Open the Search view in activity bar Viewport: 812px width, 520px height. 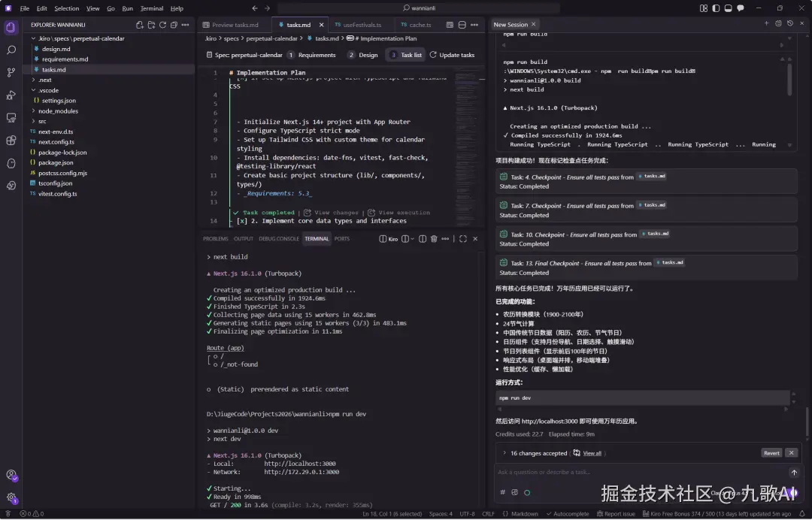[x=11, y=50]
